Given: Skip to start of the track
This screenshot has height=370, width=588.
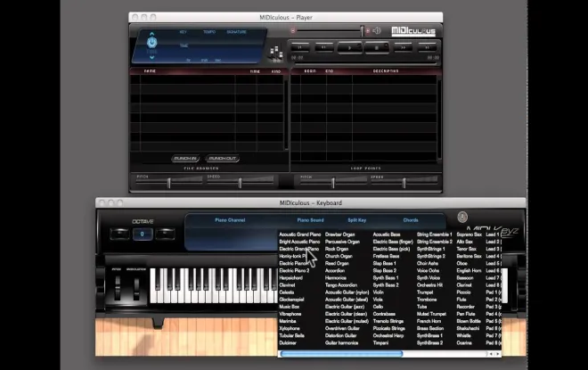Looking at the screenshot, I should coord(299,47).
